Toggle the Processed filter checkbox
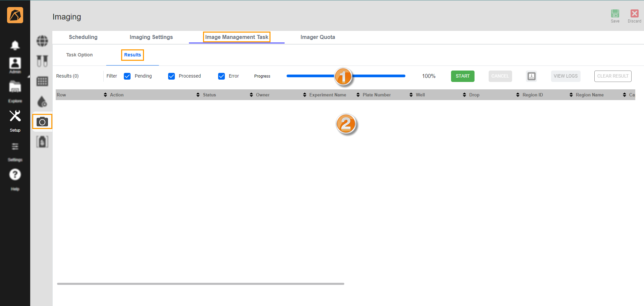Screen dimensions: 644x306 (171, 76)
